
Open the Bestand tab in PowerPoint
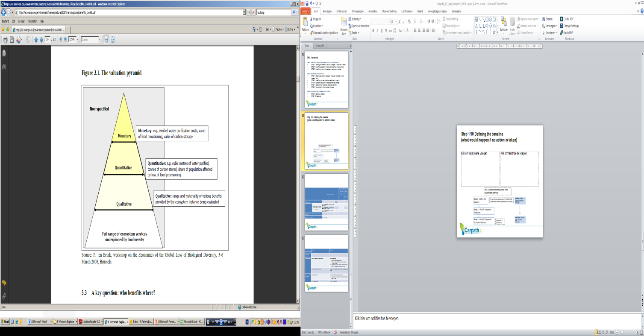(305, 11)
